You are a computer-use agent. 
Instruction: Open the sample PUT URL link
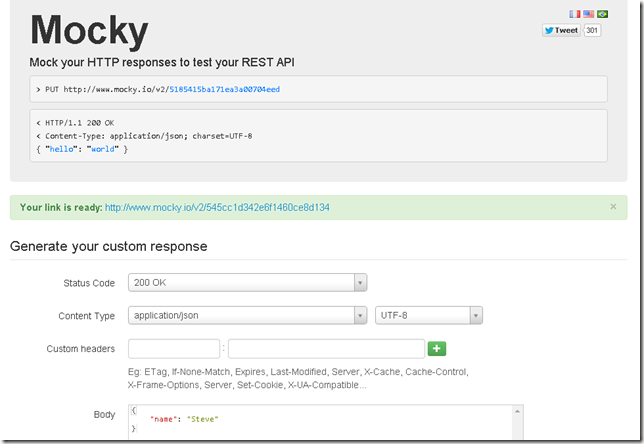(x=224, y=89)
